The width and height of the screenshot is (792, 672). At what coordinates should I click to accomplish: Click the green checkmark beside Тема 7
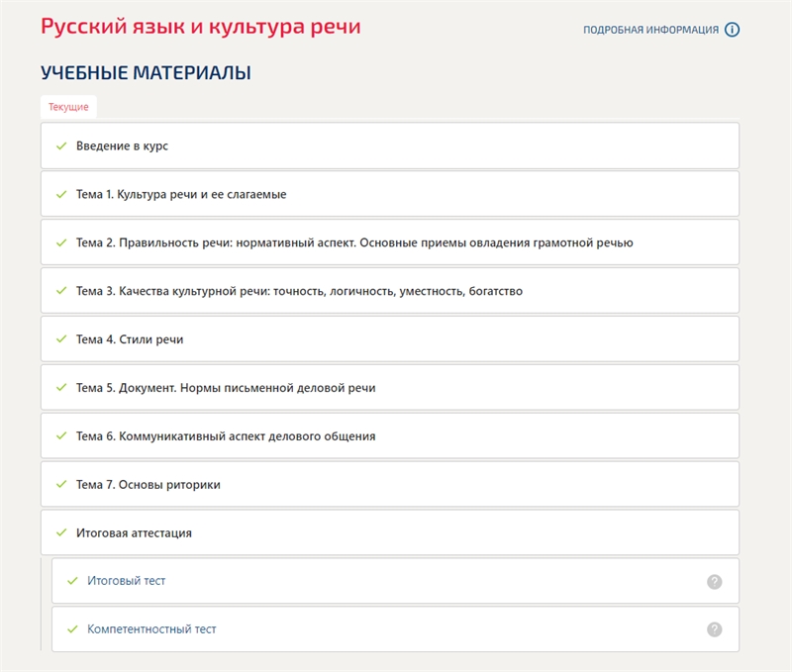point(61,484)
